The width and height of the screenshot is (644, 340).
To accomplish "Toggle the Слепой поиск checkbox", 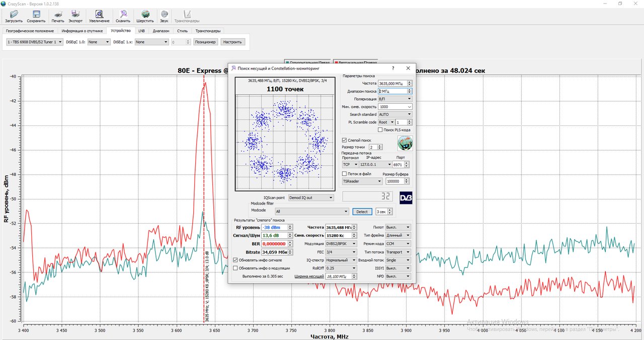I will [344, 140].
